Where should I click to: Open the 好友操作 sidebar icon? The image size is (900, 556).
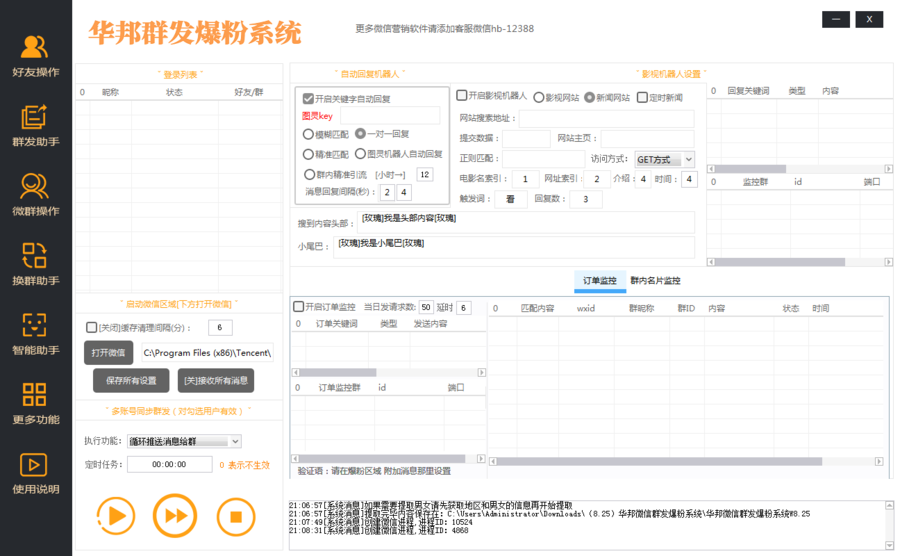[34, 47]
